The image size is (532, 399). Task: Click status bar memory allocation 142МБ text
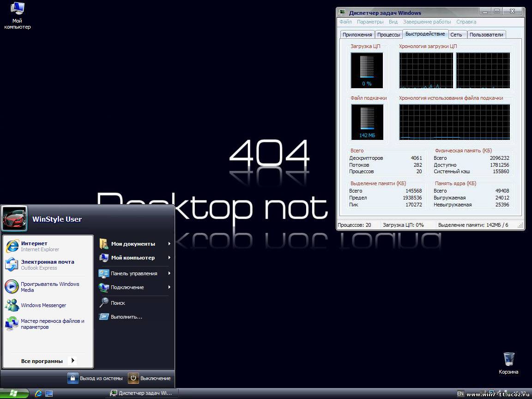473,224
